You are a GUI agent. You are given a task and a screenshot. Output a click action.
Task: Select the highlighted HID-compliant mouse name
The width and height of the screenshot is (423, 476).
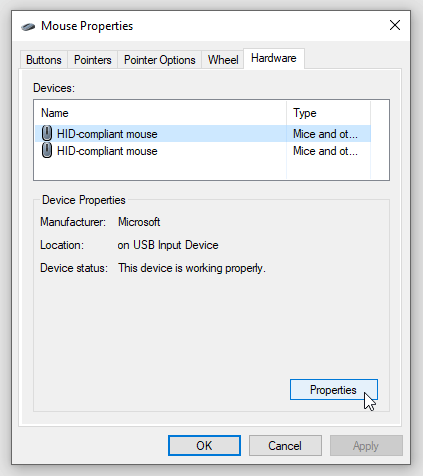[107, 134]
